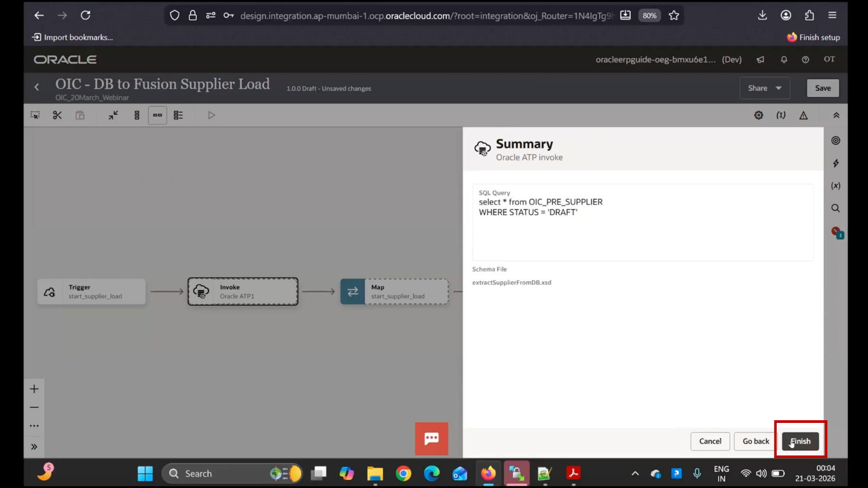
Task: Switch to horizontal layout view
Action: tap(157, 115)
